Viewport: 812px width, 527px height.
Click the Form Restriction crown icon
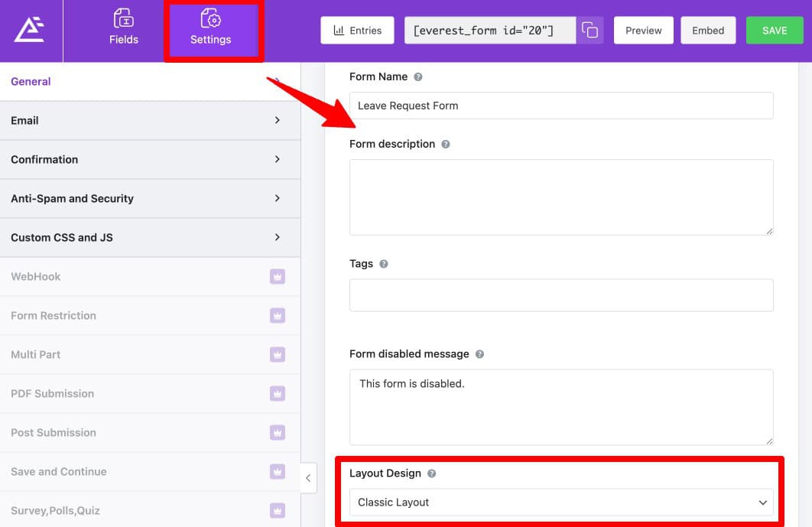(x=278, y=316)
